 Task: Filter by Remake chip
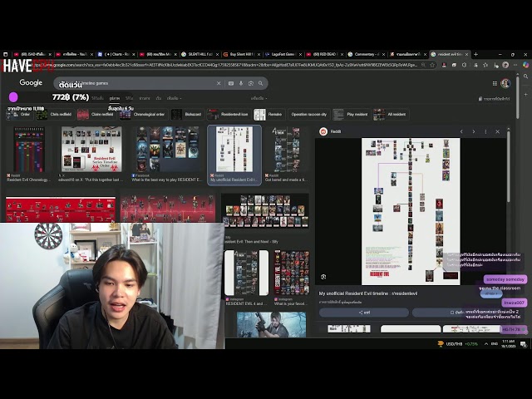click(268, 115)
